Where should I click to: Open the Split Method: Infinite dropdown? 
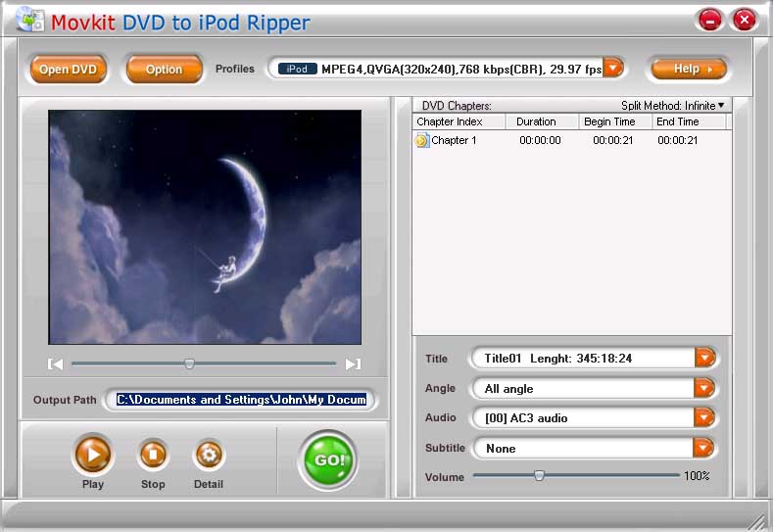(x=672, y=106)
